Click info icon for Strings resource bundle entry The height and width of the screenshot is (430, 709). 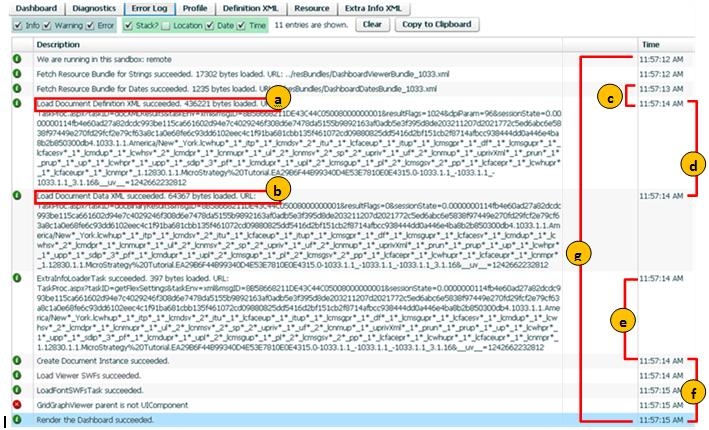(x=17, y=74)
